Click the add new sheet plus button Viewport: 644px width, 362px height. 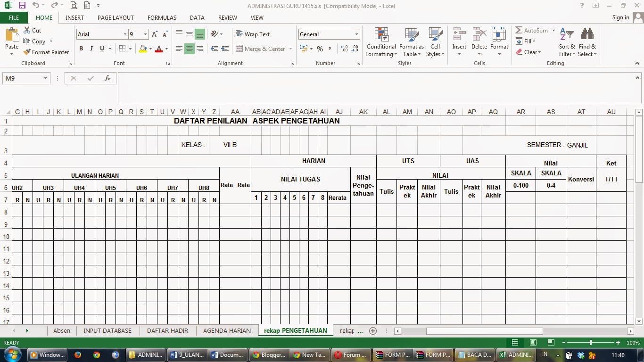pos(373,331)
